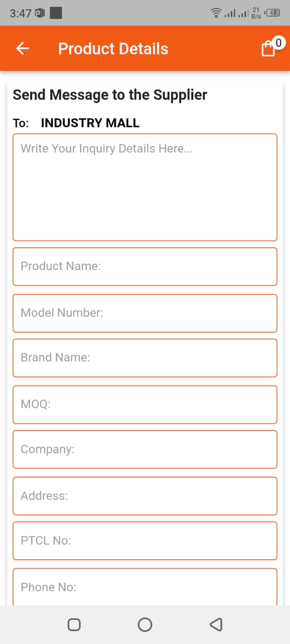290x644 pixels.
Task: Click the Brand Name field
Action: pyautogui.click(x=144, y=358)
